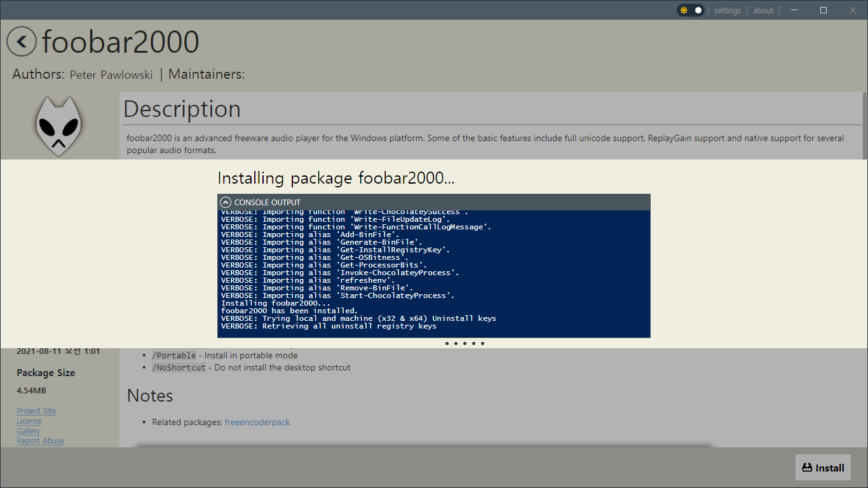Click the foobar2000 alien cat logo
Image resolution: width=868 pixels, height=488 pixels.
coord(58,126)
